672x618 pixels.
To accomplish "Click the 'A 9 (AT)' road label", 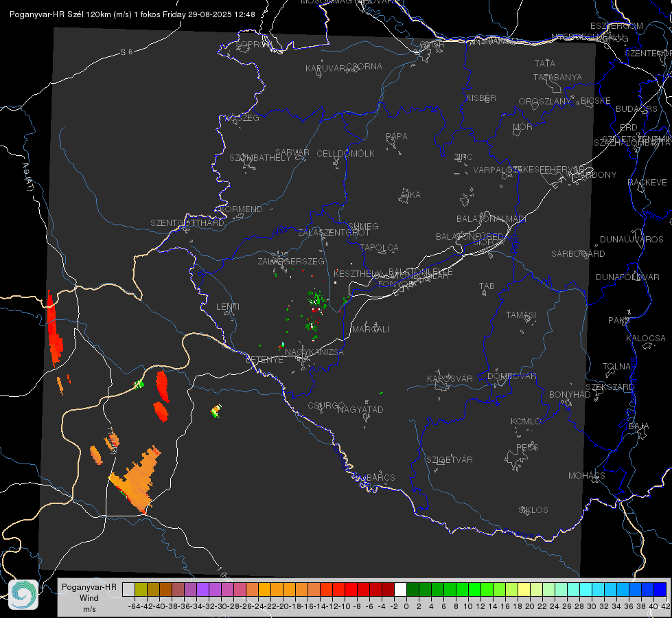I will click(27, 176).
